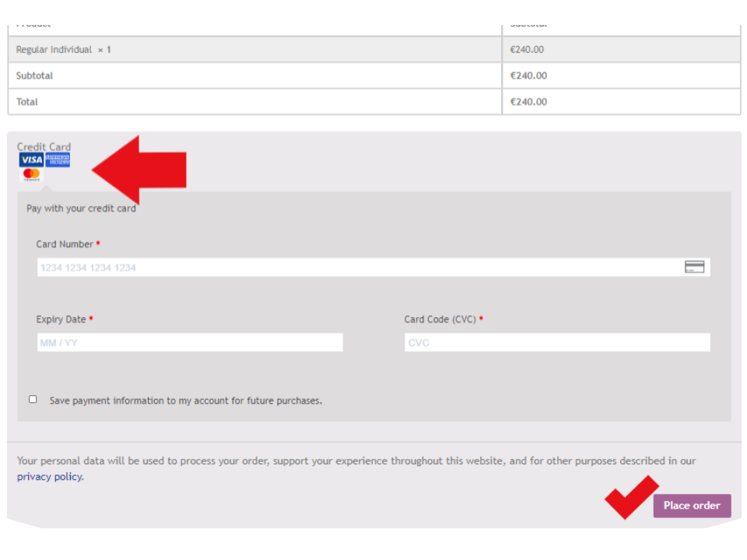
Task: Click the Mastercard logo
Action: (x=31, y=174)
